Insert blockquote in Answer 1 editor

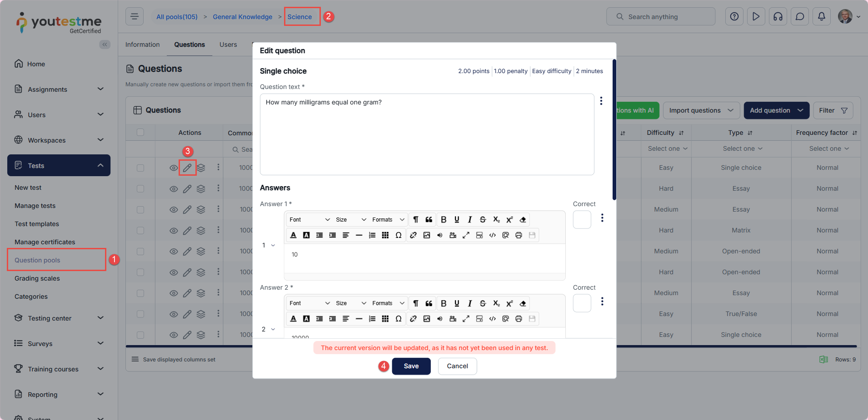click(429, 220)
